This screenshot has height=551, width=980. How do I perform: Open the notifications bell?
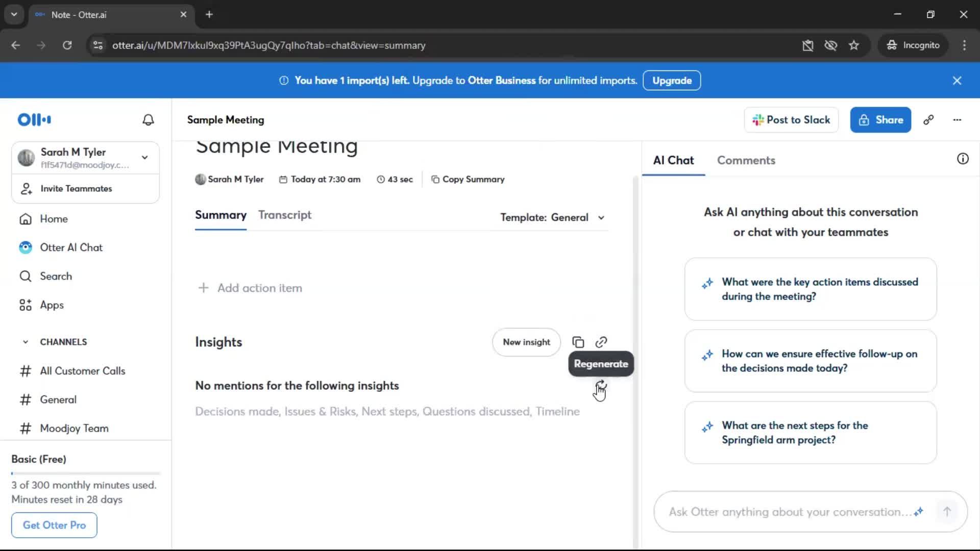148,120
